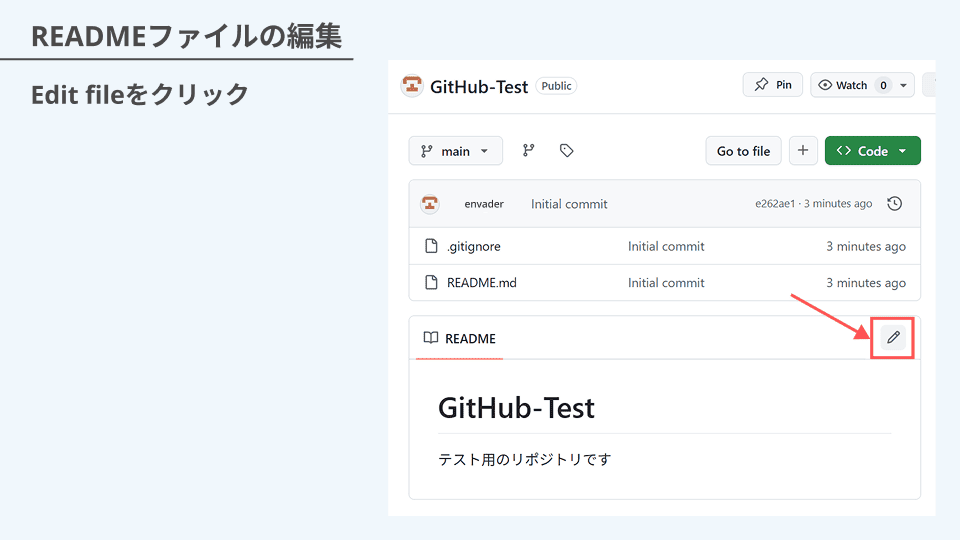Viewport: 960px width, 540px height.
Task: Click the テスト用のリポジトリです description text
Action: pos(525,459)
